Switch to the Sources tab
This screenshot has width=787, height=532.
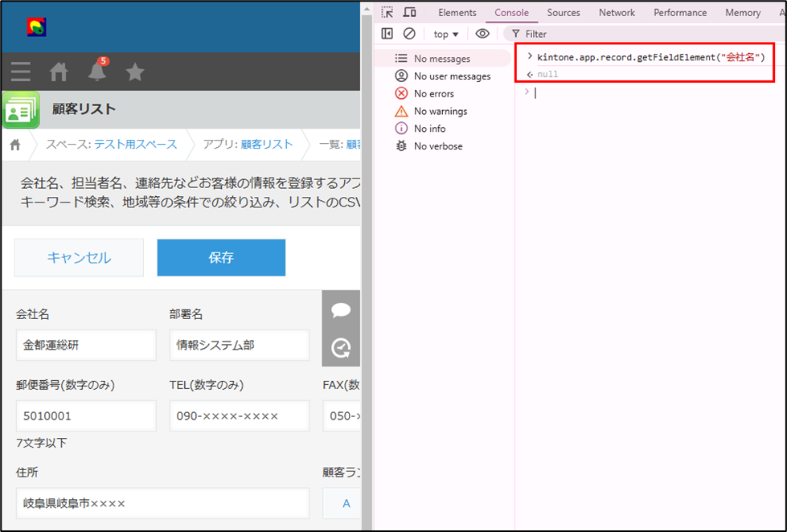click(563, 12)
